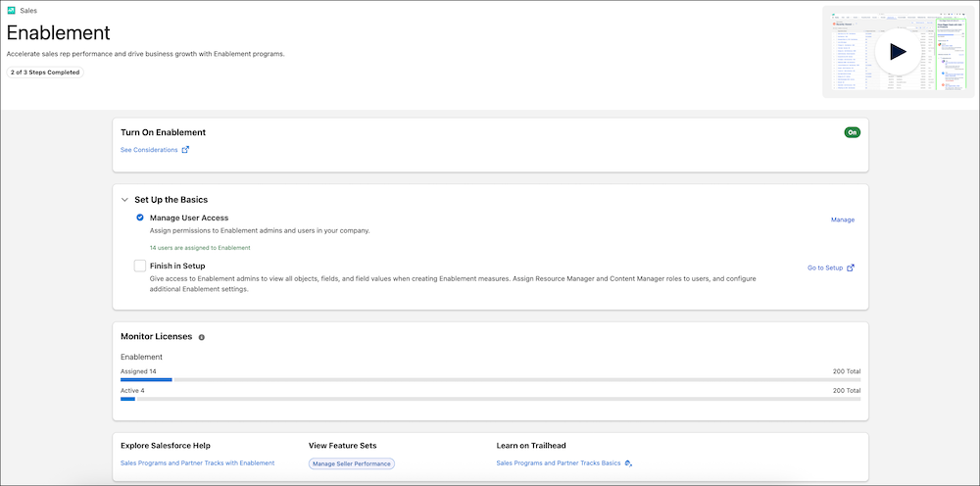Click the Monitor Licenses info icon
This screenshot has height=486, width=980.
[201, 337]
